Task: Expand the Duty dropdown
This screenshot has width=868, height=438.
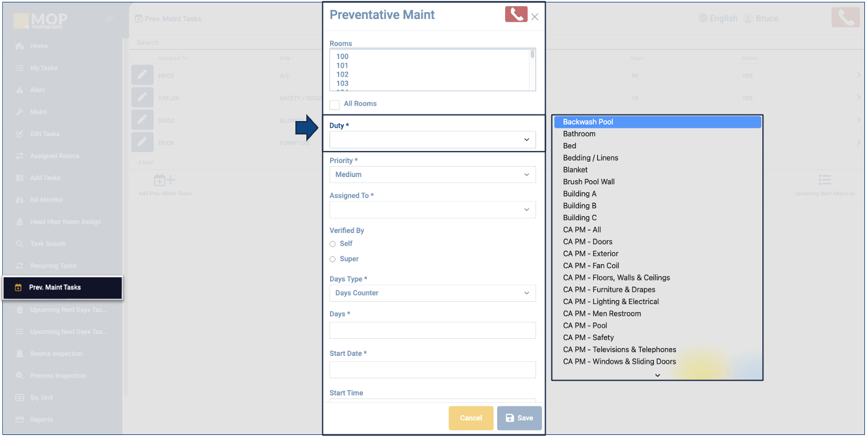Action: 432,140
